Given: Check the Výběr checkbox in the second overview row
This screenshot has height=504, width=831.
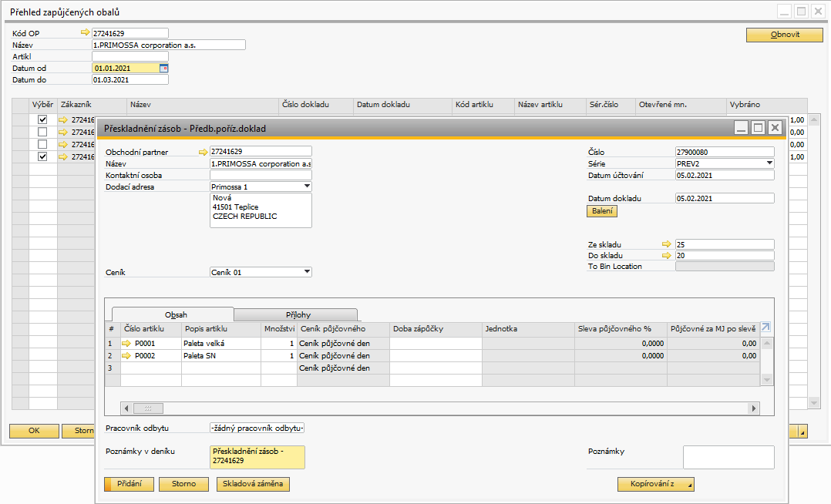Looking at the screenshot, I should 42,132.
